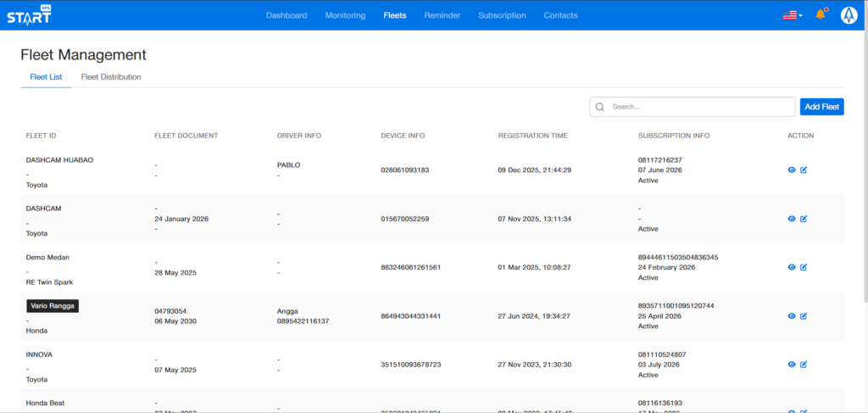Open the Monitoring menu
Viewport: 868px width, 413px height.
345,15
